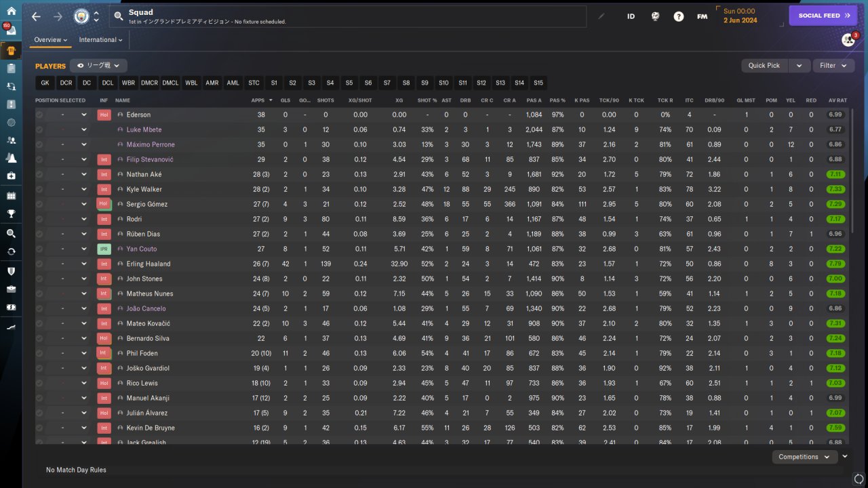The width and height of the screenshot is (868, 488).
Task: Expand the bottom panel chevron beside Competitions
Action: click(x=845, y=457)
